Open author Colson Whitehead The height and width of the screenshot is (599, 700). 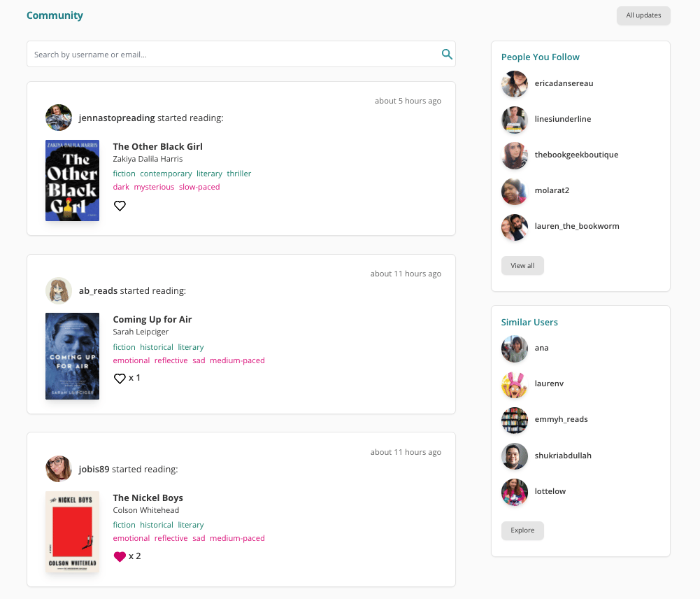pos(146,510)
